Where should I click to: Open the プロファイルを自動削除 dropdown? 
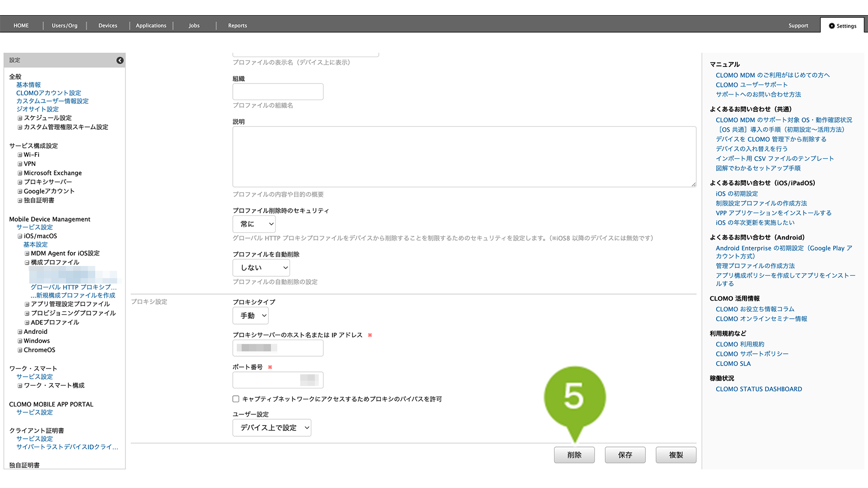point(261,268)
